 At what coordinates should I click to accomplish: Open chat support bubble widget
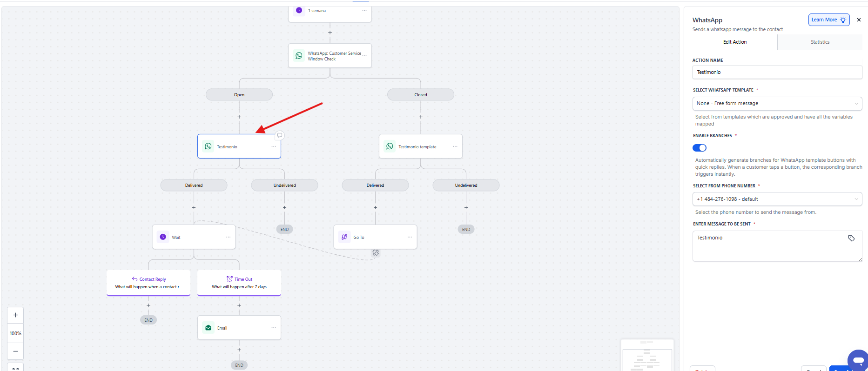pyautogui.click(x=858, y=360)
